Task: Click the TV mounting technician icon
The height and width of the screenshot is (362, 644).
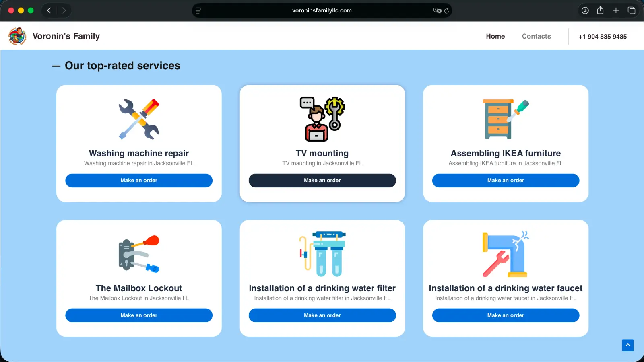Action: [322, 119]
